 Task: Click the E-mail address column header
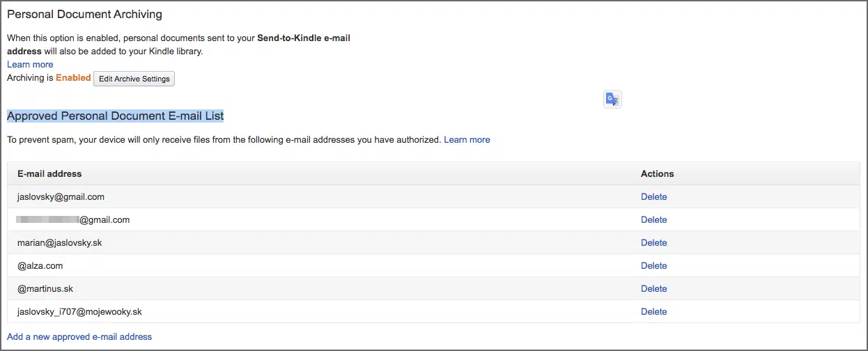49,174
